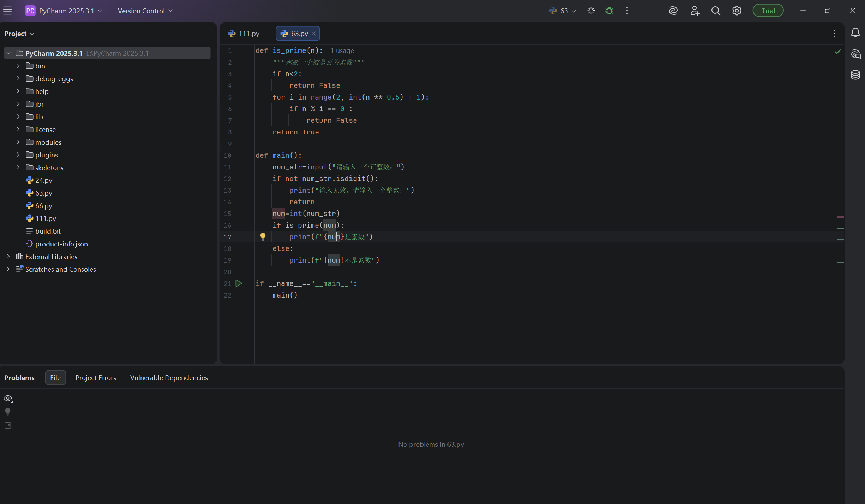Viewport: 865px width, 504px height.
Task: Open 66.py in the project tree
Action: pos(43,205)
